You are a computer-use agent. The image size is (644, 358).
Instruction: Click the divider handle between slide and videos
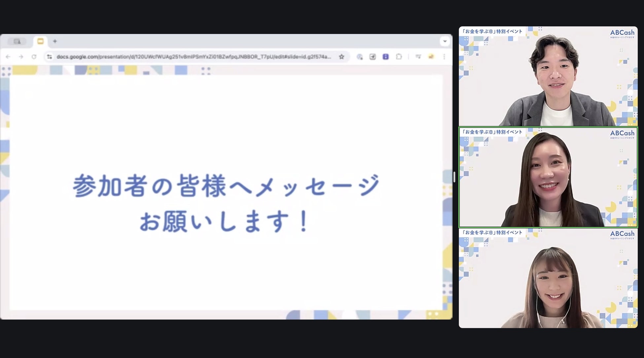[454, 177]
